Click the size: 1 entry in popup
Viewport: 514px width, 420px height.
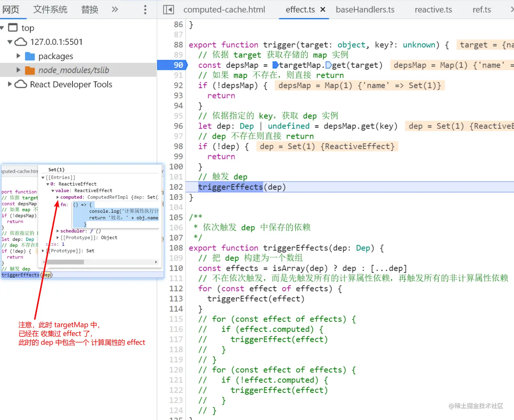(x=55, y=244)
